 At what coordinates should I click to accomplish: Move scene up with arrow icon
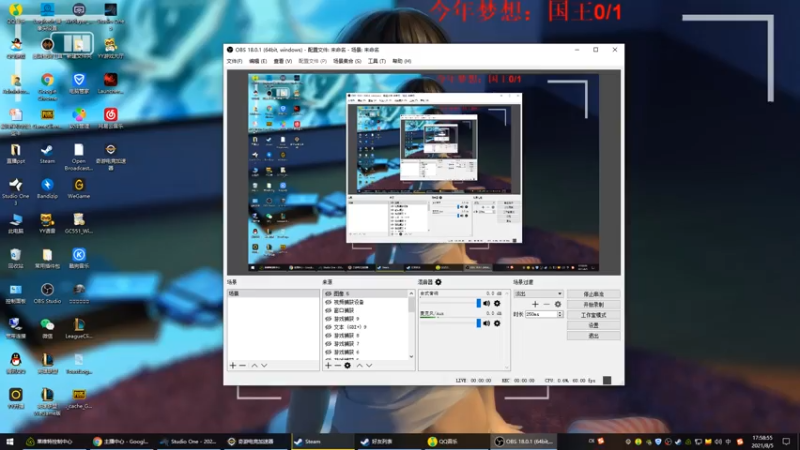[254, 366]
